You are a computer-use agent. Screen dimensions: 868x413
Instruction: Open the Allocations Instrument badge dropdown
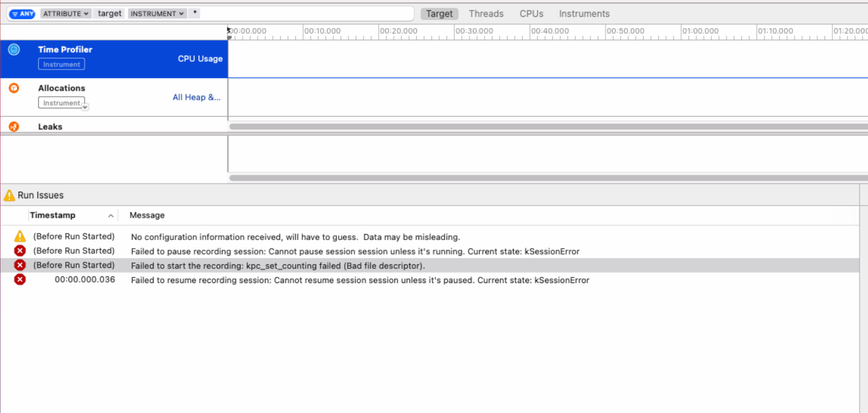85,107
